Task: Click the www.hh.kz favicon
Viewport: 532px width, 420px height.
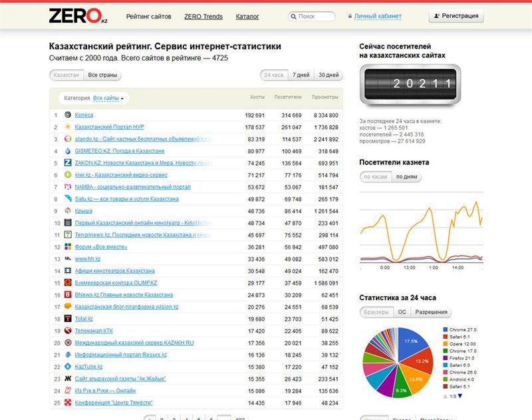Action: click(x=68, y=258)
